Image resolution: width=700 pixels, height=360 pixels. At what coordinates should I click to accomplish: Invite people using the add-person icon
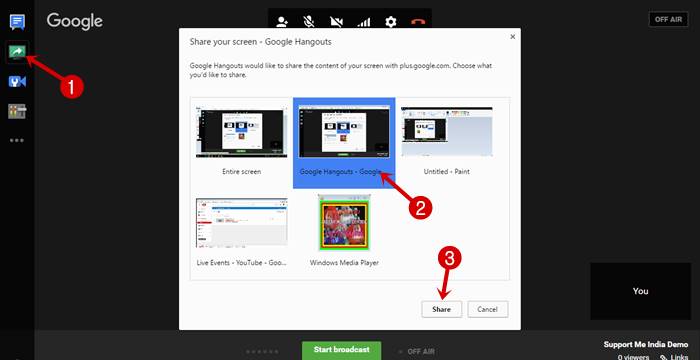click(282, 21)
